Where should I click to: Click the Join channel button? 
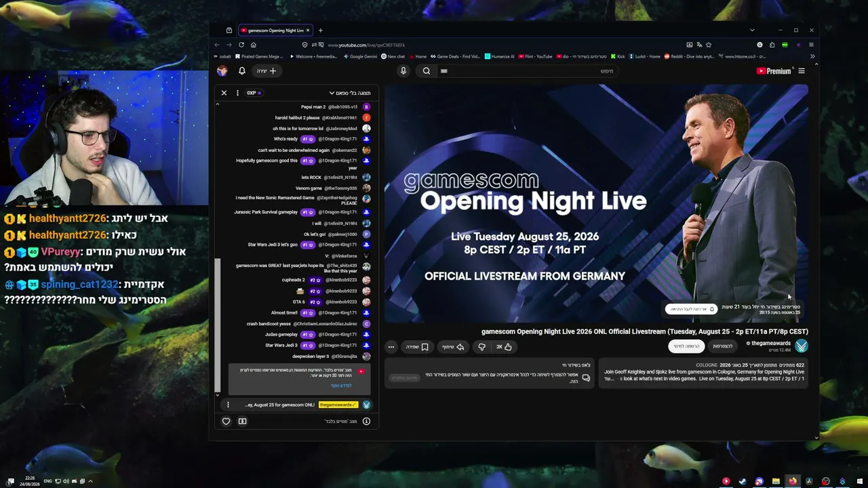[723, 346]
